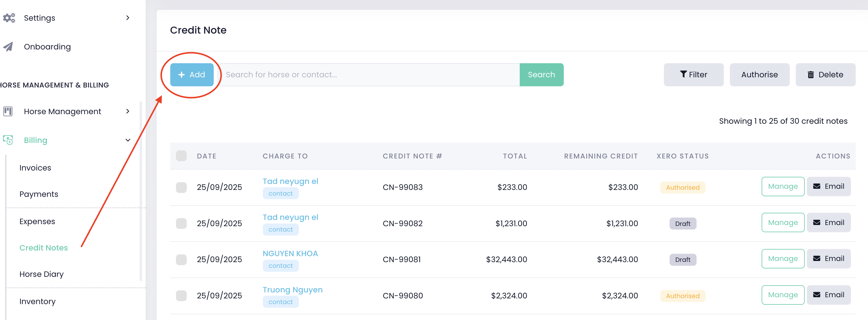Click the Horse Management sidebar icon
Viewport: 868px width, 320px height.
point(8,111)
